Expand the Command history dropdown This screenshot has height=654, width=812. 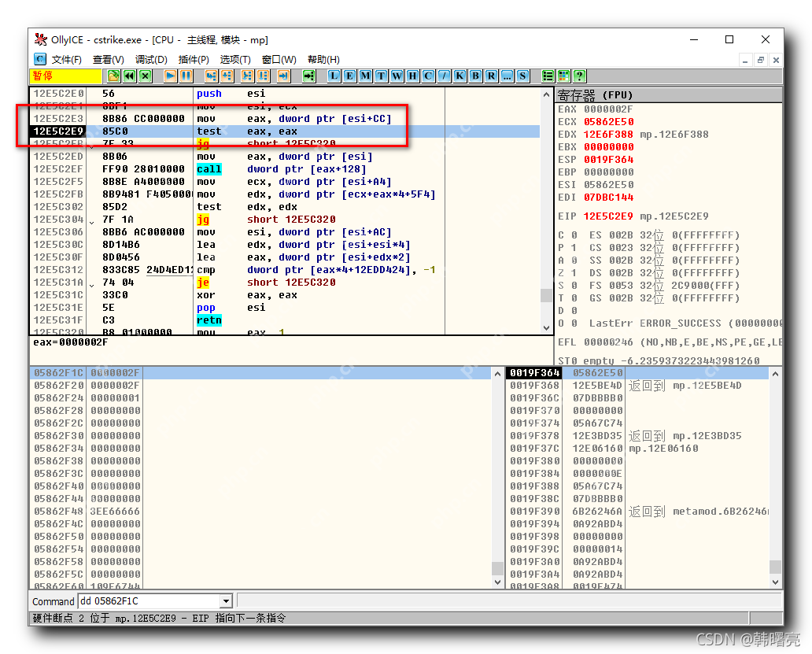pyautogui.click(x=226, y=600)
